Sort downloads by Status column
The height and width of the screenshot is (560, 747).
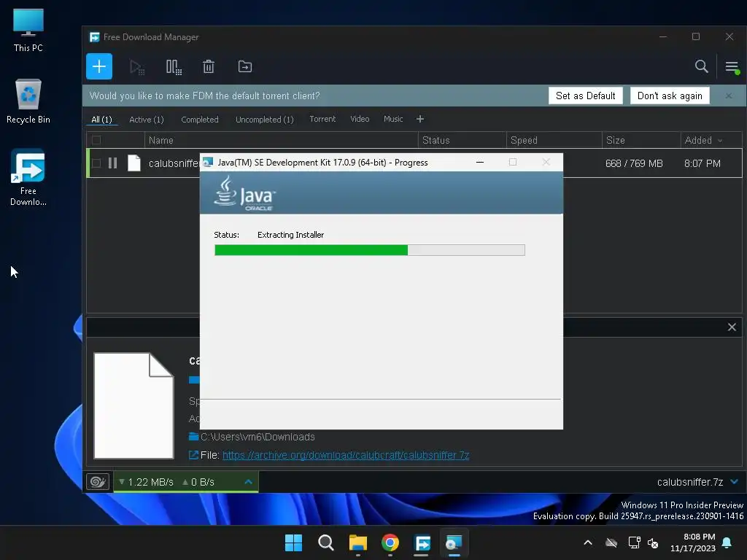pos(462,140)
